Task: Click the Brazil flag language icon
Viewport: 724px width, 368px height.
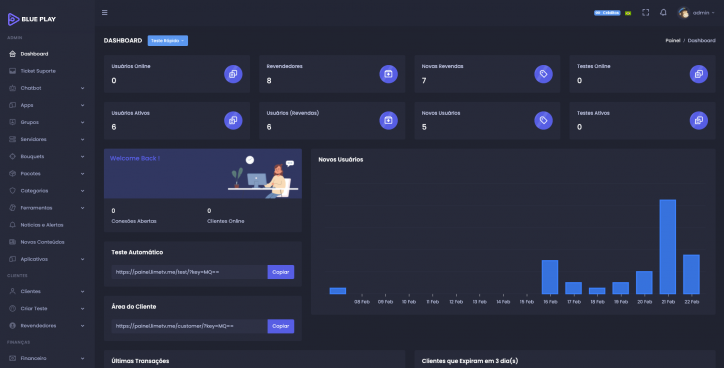Action: 628,13
